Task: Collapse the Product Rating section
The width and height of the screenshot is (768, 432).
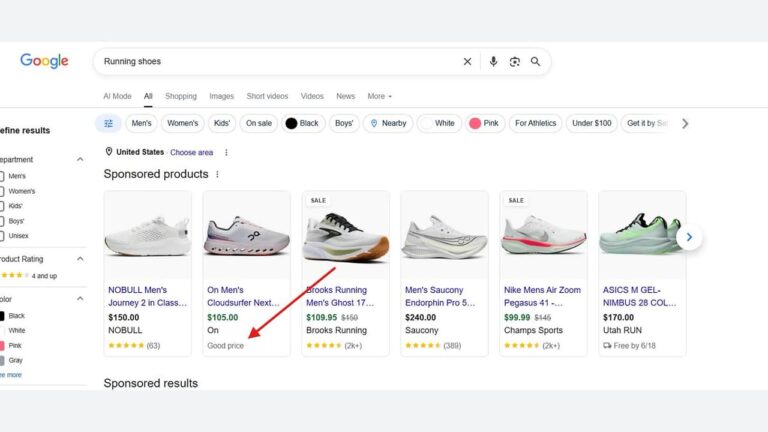Action: [80, 259]
